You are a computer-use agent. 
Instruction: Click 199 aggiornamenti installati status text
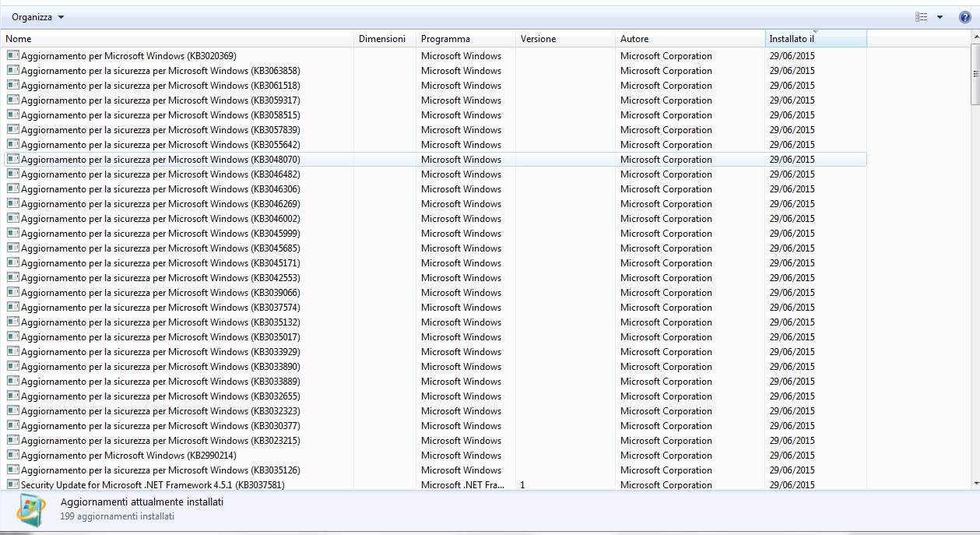coord(118,516)
